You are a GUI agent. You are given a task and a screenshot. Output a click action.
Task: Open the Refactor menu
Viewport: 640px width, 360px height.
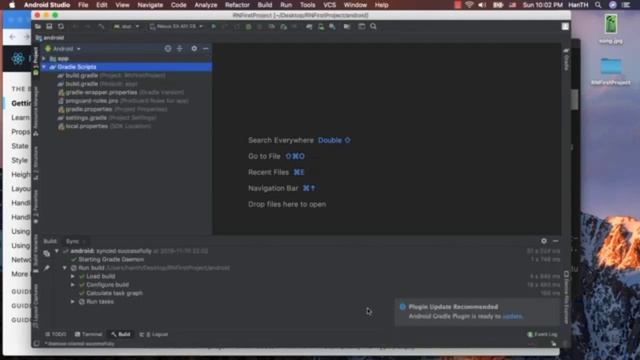coord(237,5)
